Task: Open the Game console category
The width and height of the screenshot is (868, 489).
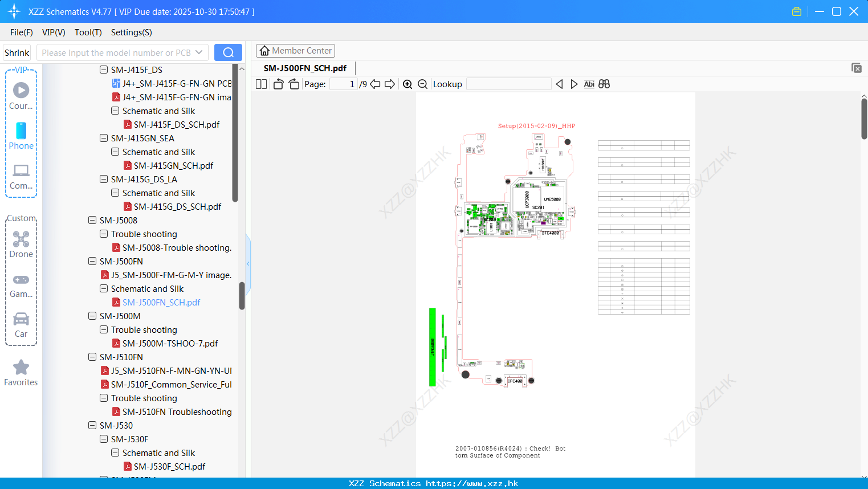Action: (21, 285)
